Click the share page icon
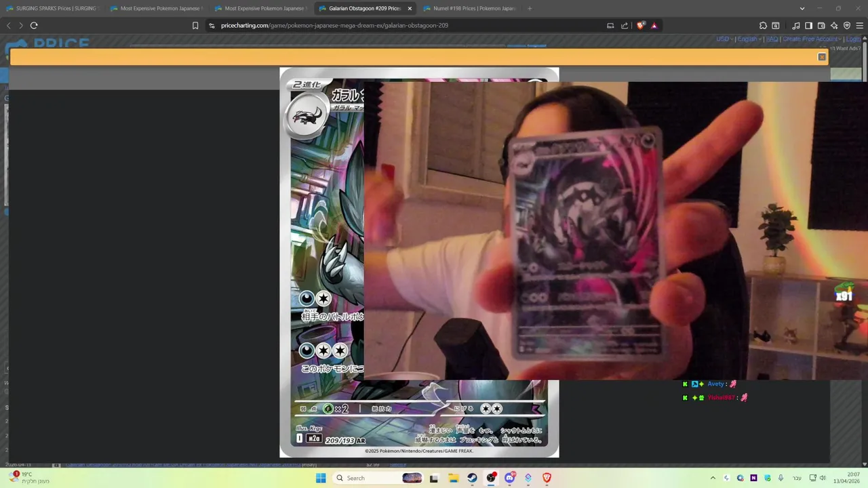Image resolution: width=868 pixels, height=488 pixels. click(625, 26)
